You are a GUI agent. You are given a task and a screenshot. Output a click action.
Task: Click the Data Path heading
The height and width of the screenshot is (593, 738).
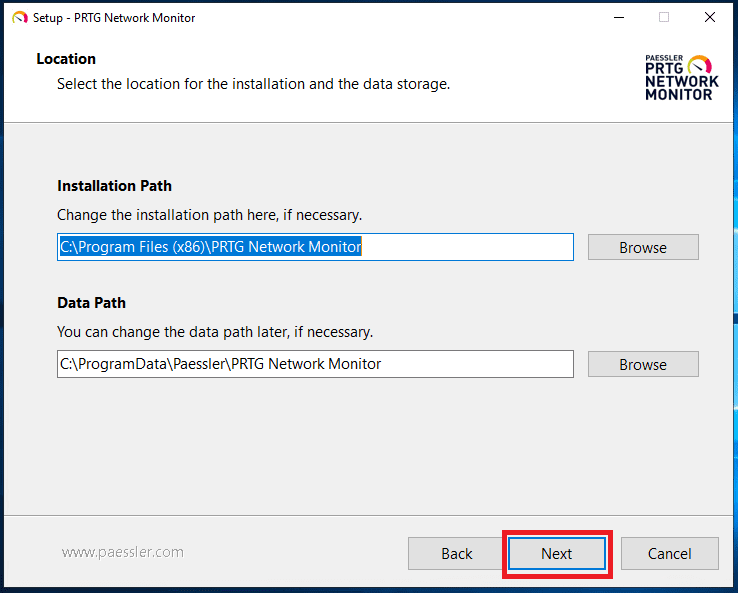coord(91,303)
